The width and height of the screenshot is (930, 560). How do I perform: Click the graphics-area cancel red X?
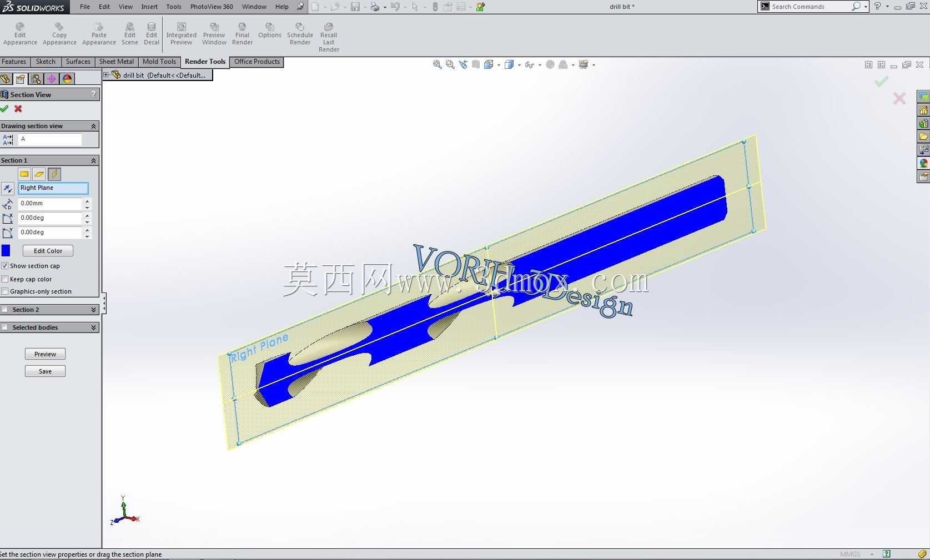(x=899, y=99)
